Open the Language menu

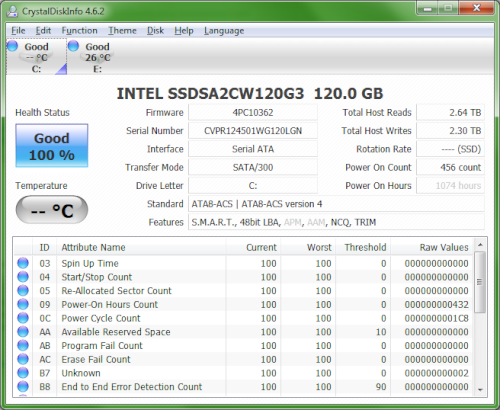coord(224,31)
